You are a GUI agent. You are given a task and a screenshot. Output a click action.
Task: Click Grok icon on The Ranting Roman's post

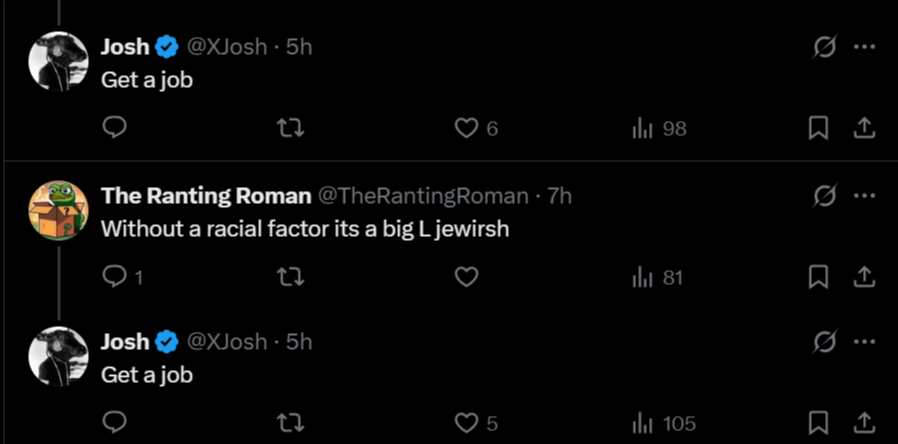point(825,195)
